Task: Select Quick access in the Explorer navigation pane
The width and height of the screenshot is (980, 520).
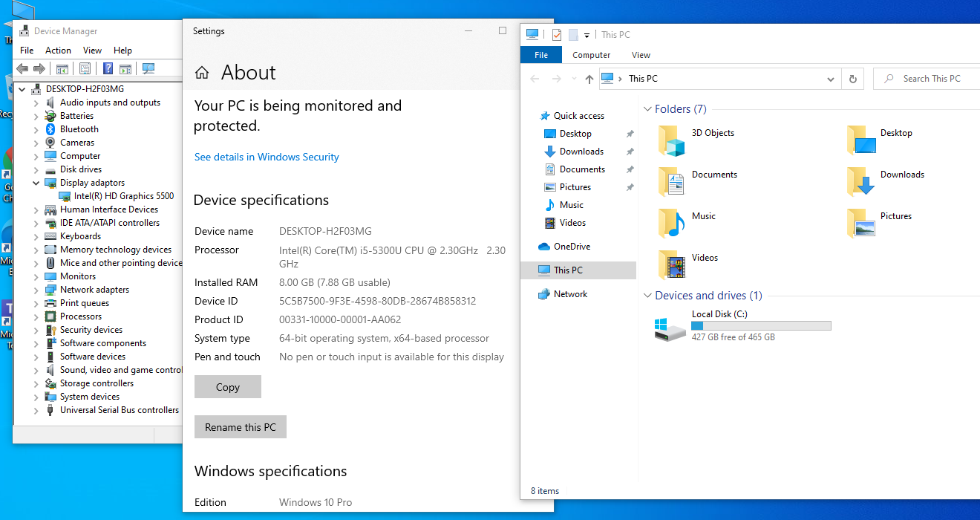Action: click(578, 116)
